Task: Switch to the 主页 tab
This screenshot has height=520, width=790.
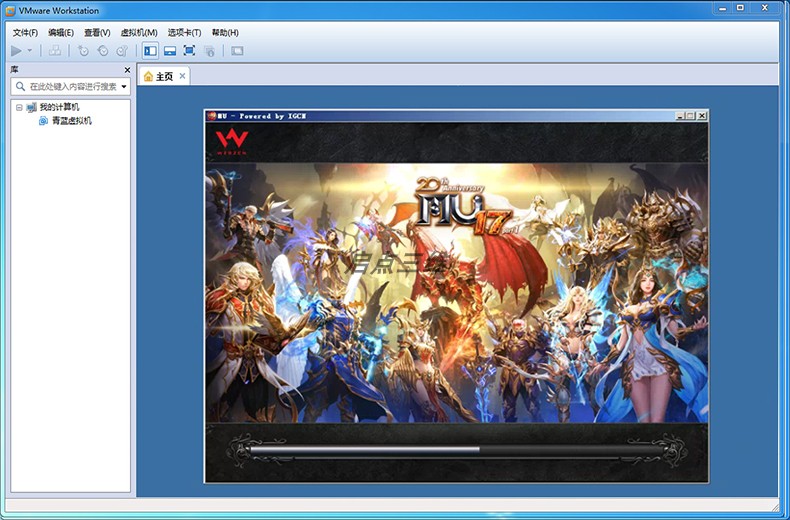Action: click(164, 76)
